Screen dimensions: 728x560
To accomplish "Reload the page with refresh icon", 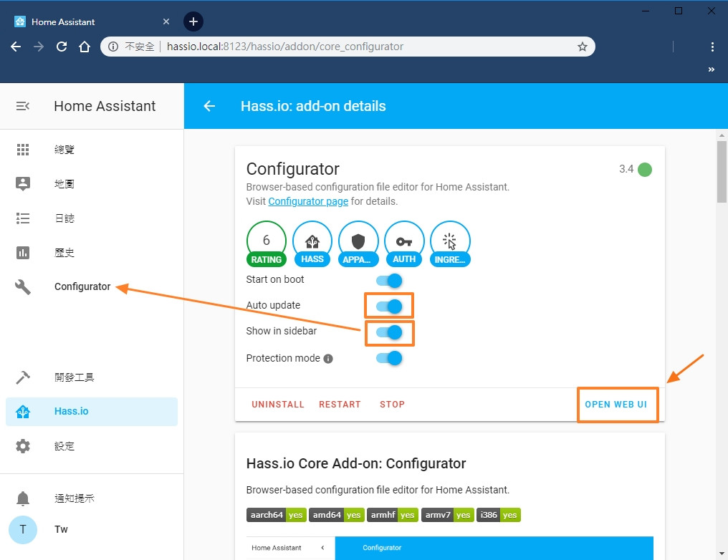I will click(x=62, y=47).
